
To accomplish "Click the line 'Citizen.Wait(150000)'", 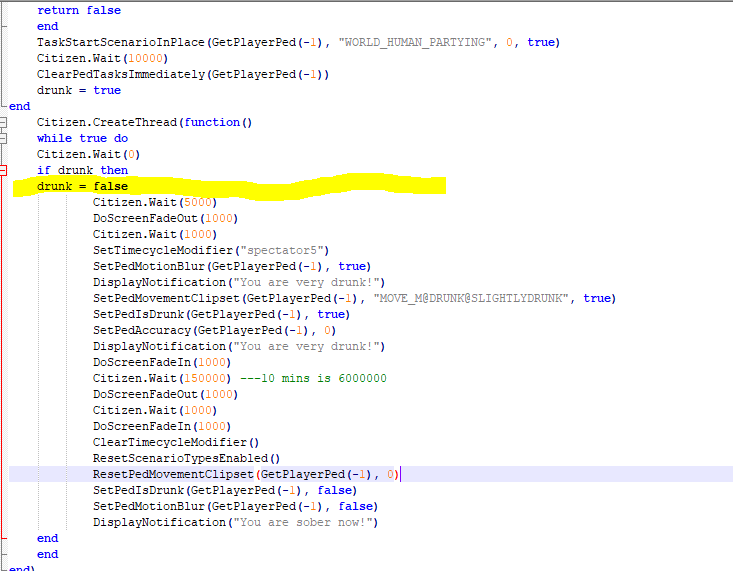I will point(162,378).
